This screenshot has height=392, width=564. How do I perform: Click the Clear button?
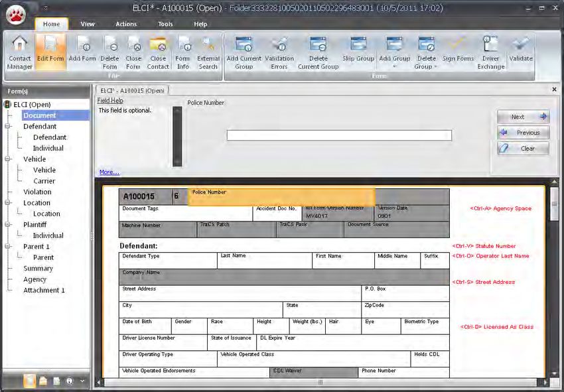click(x=524, y=148)
